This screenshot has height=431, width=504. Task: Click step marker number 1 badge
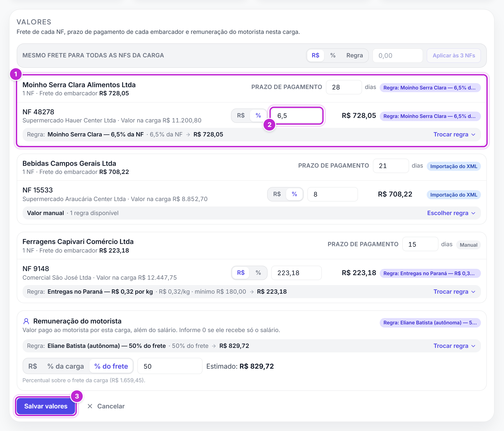pyautogui.click(x=16, y=74)
